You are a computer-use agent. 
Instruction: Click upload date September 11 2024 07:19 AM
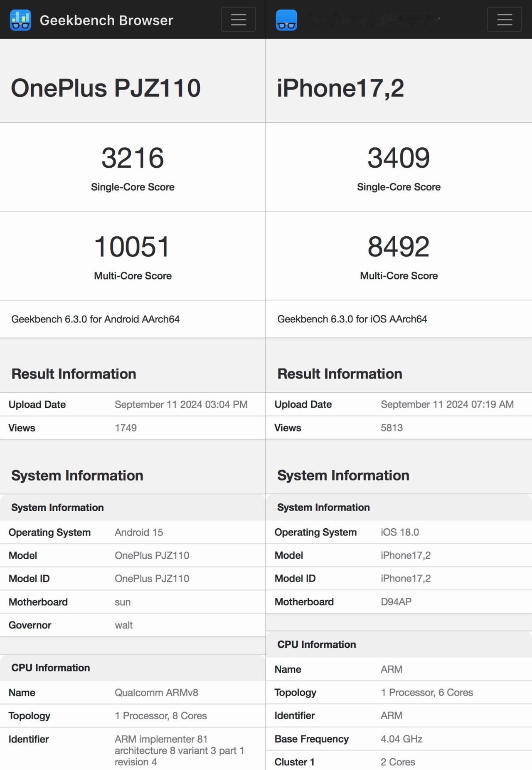(x=447, y=404)
